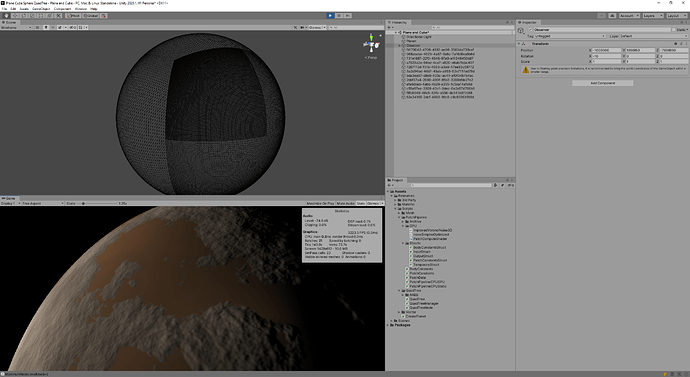690x377 pixels.
Task: Click the Hierarchy search field
Action: pos(472,27)
